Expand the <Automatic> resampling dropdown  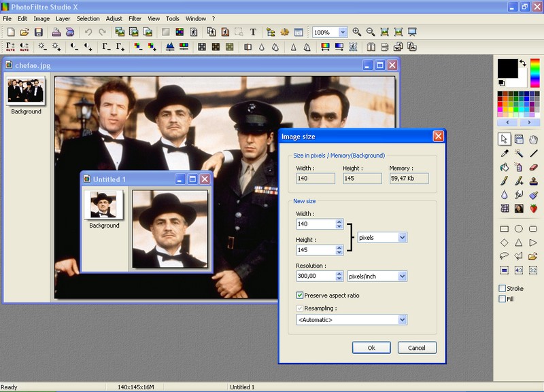pyautogui.click(x=402, y=319)
